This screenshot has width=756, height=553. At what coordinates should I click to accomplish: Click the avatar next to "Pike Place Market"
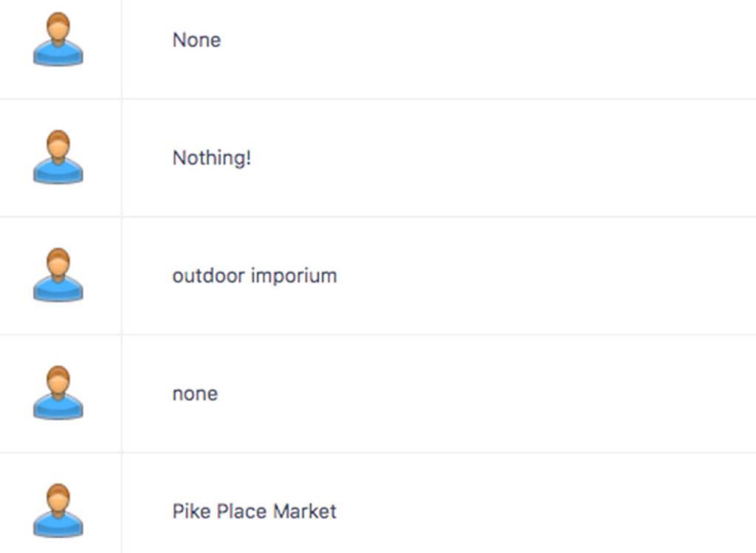click(x=58, y=509)
